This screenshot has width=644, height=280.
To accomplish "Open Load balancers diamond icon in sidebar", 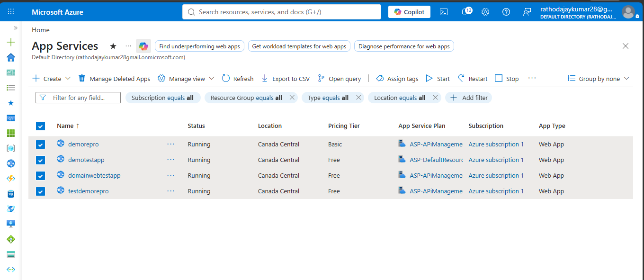I will click(11, 239).
